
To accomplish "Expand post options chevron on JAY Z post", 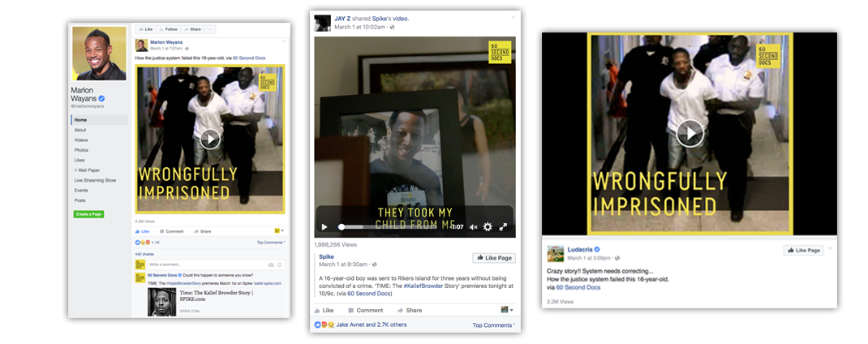I will (x=512, y=18).
